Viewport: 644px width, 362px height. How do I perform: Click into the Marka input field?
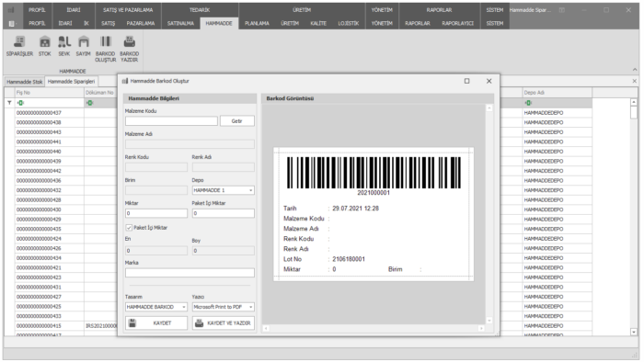[190, 273]
